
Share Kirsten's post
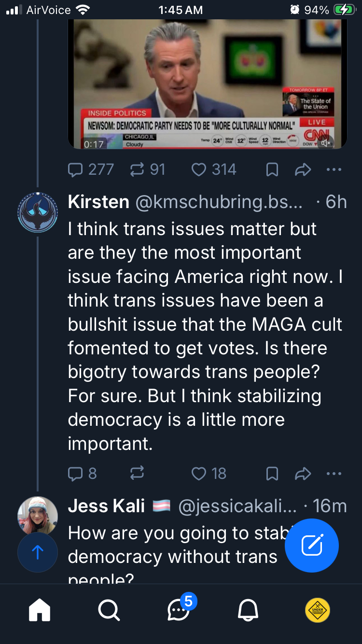click(303, 474)
